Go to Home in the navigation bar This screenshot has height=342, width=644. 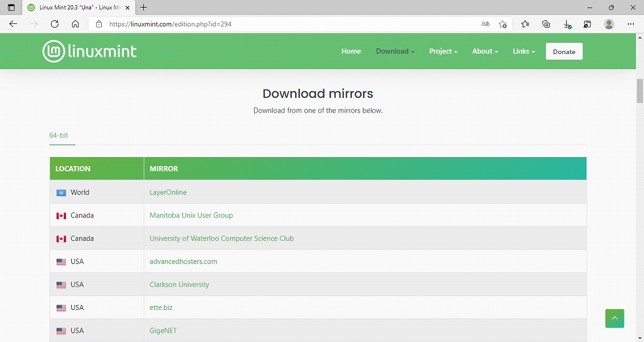pyautogui.click(x=351, y=52)
